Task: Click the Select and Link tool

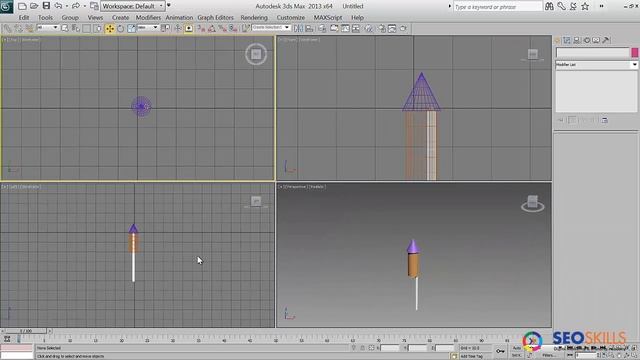Action: 8,28
